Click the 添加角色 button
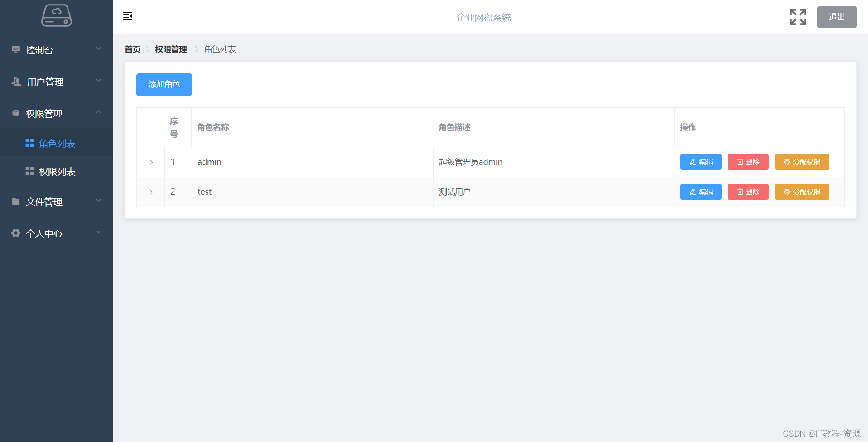This screenshot has width=868, height=442. (164, 85)
